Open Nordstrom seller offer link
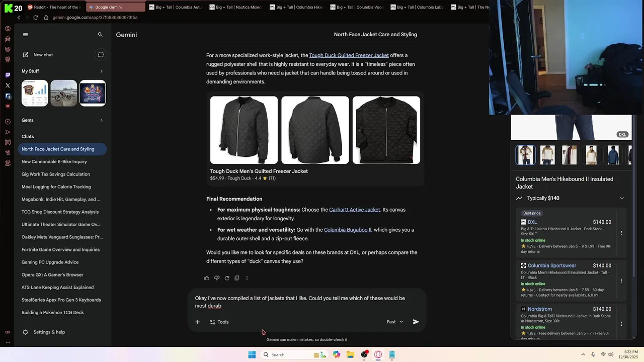The height and width of the screenshot is (362, 644). click(540, 309)
